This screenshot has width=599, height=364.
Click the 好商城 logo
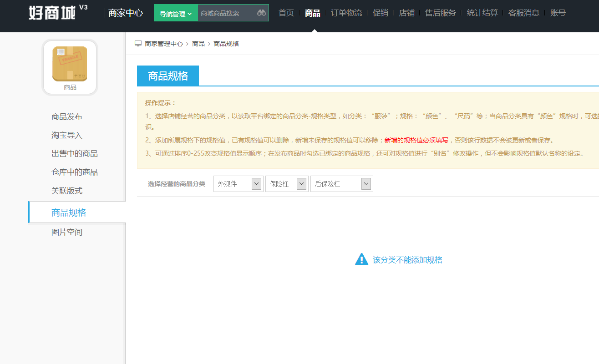tap(52, 12)
